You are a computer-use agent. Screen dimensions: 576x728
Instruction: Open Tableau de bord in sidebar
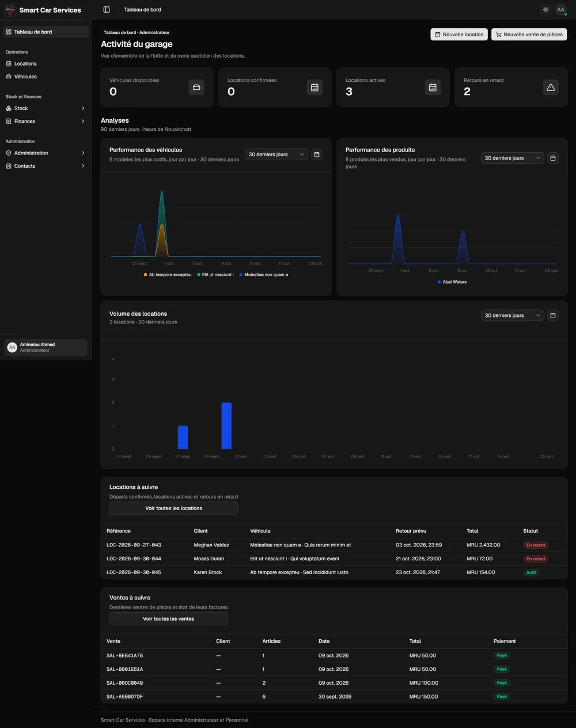tap(46, 32)
